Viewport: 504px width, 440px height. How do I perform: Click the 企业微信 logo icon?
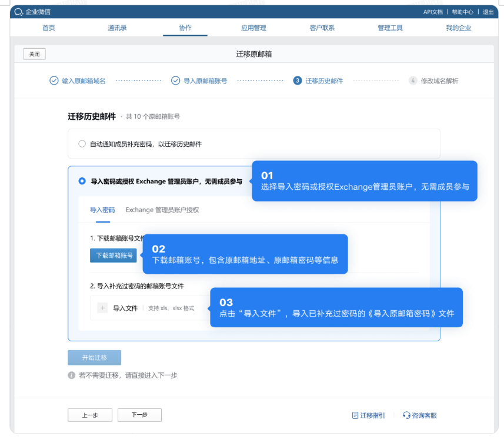(19, 11)
